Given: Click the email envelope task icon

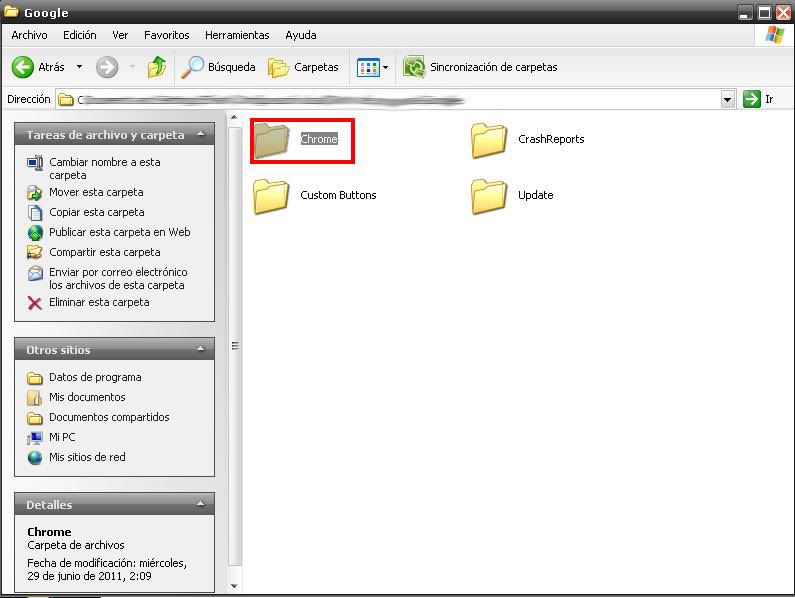Looking at the screenshot, I should point(34,273).
